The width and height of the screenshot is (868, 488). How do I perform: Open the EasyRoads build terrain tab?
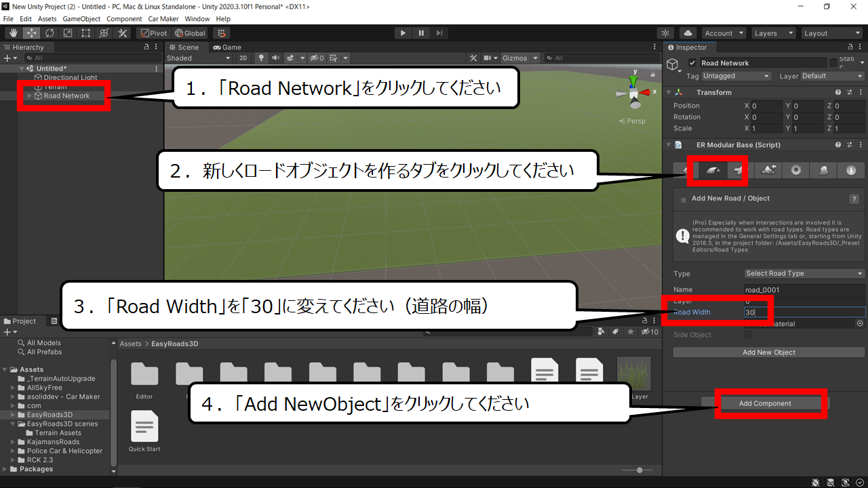click(823, 171)
